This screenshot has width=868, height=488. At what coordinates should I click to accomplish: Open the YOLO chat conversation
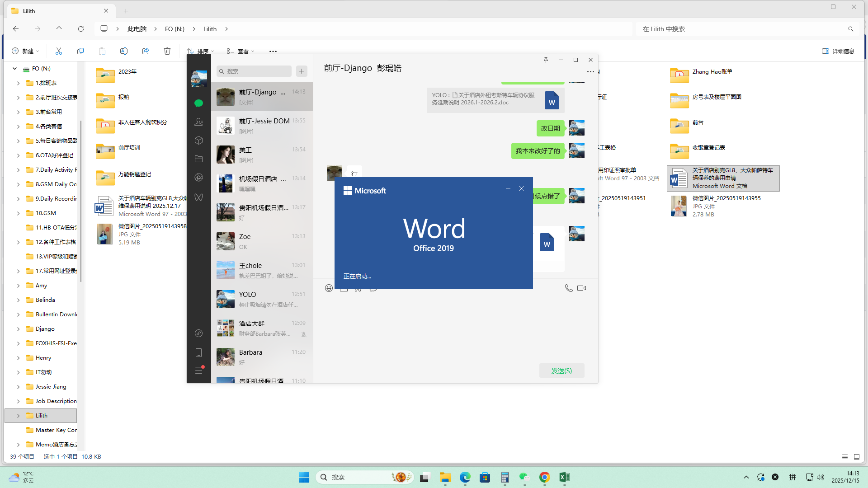tap(262, 299)
